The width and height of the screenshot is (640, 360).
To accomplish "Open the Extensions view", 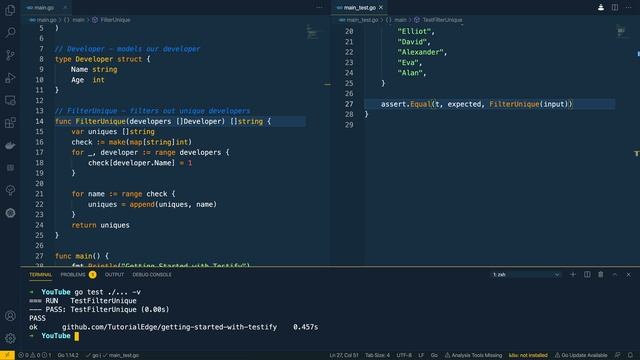I will (10, 122).
